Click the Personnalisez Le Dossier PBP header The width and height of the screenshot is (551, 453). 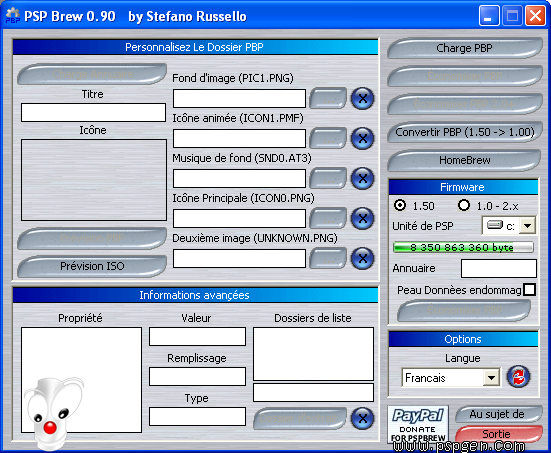(195, 47)
